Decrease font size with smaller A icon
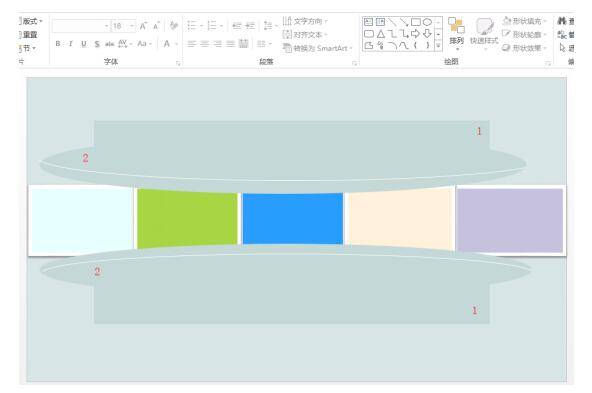This screenshot has height=393, width=592. pyautogui.click(x=156, y=26)
